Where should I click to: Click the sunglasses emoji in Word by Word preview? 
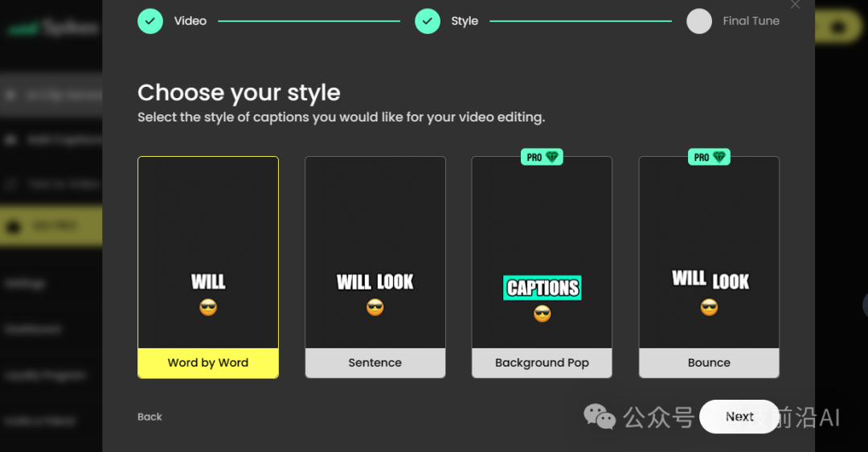(208, 307)
